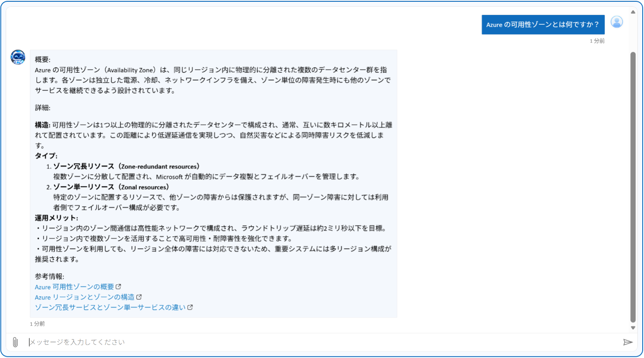Click the 参考情報: label

[50, 276]
